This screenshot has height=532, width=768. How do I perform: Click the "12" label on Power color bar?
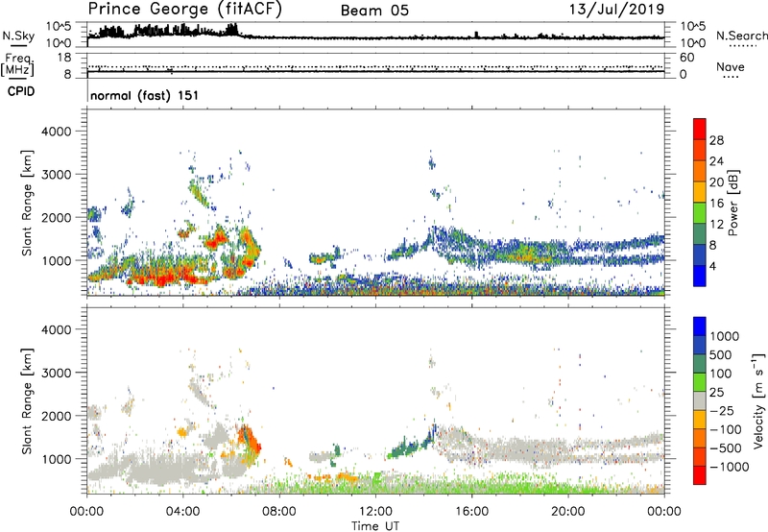[716, 225]
